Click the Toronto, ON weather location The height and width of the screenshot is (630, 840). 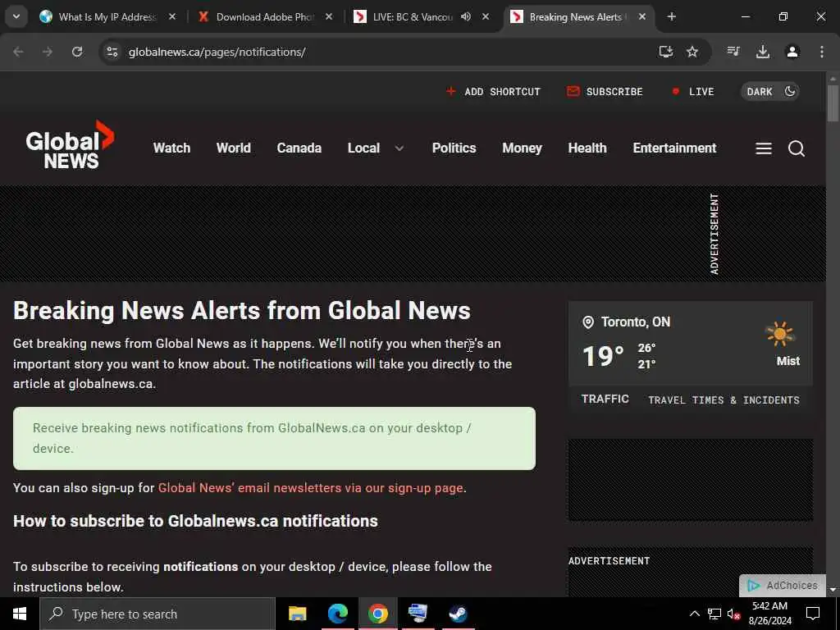tap(636, 322)
